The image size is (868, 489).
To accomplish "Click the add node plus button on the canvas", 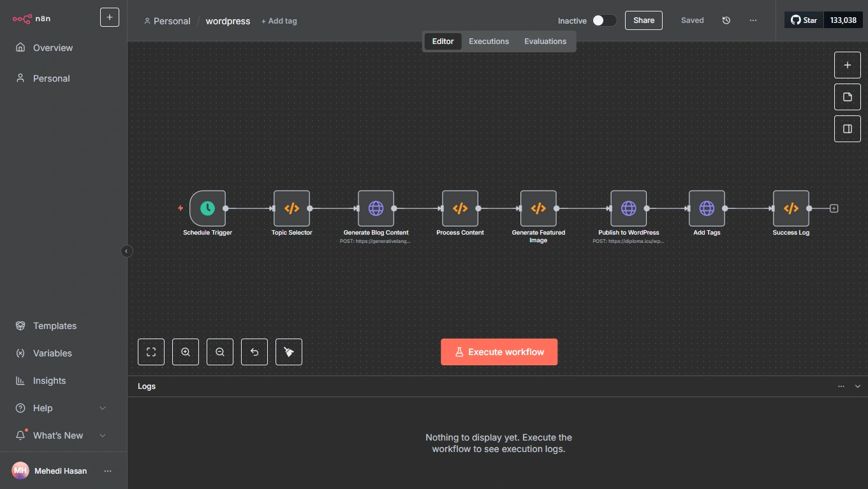I will [848, 65].
